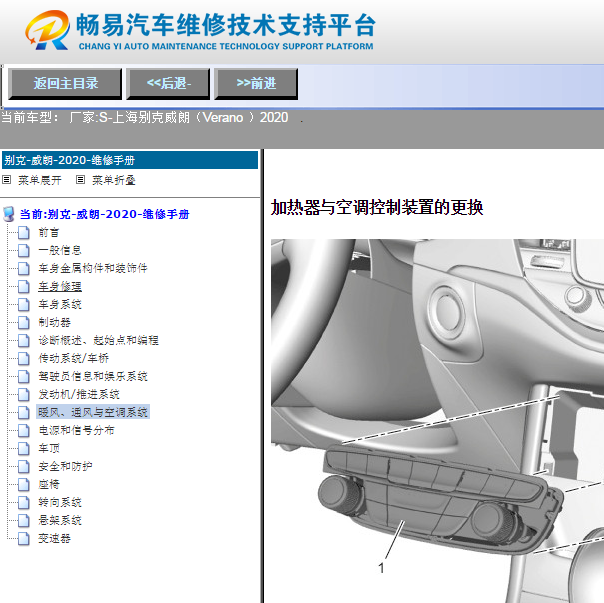Screen dimensions: 604x603
Task: Click the page icon beside 车身修理
Action: 23,286
